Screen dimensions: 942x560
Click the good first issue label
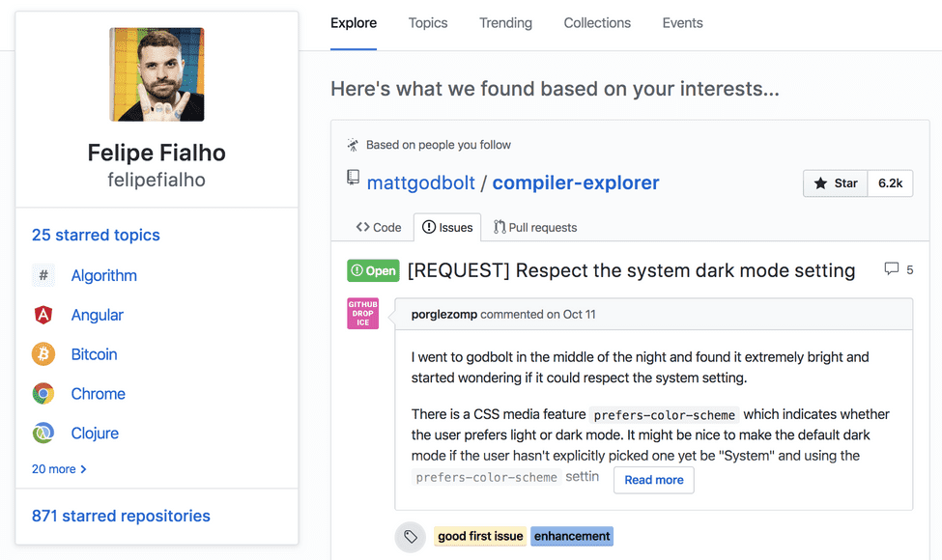(x=480, y=536)
